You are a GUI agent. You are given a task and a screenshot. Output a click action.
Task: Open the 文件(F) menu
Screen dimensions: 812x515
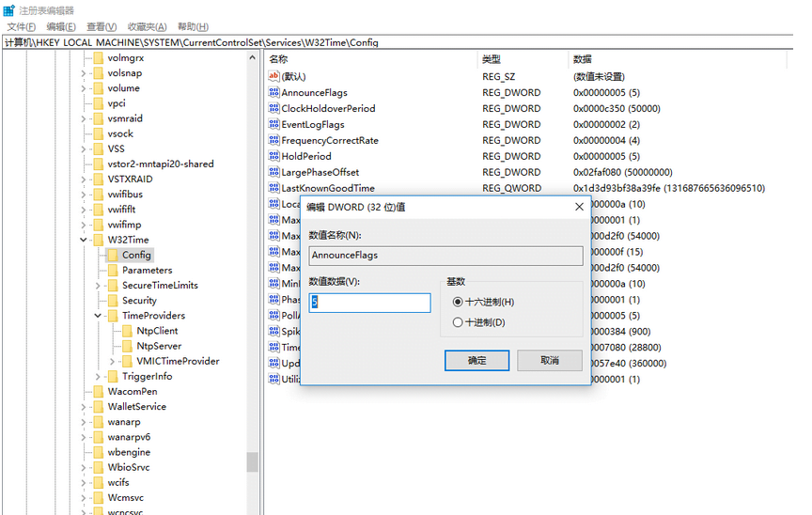[22, 27]
